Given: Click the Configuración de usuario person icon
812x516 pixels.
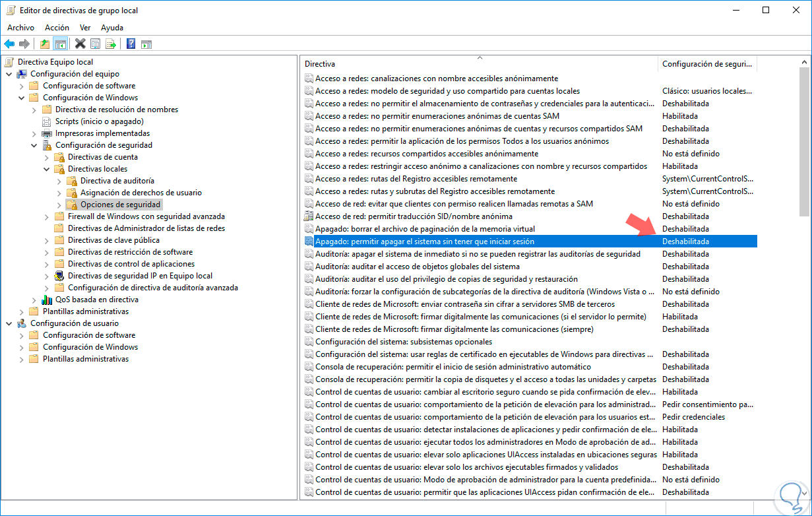Looking at the screenshot, I should pos(22,323).
